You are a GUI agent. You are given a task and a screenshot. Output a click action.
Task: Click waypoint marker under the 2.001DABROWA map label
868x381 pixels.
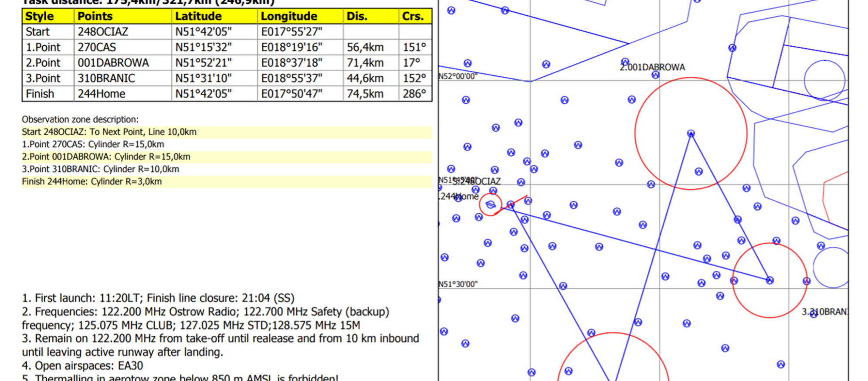[655, 75]
